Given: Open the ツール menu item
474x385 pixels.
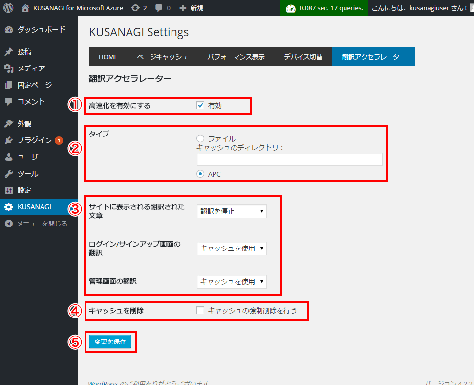Looking at the screenshot, I should click(28, 174).
